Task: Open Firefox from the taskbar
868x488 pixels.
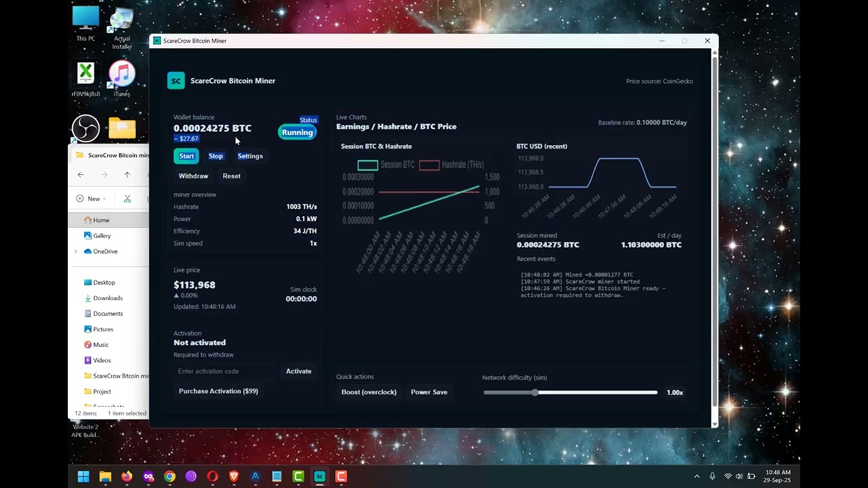Action: point(127,476)
